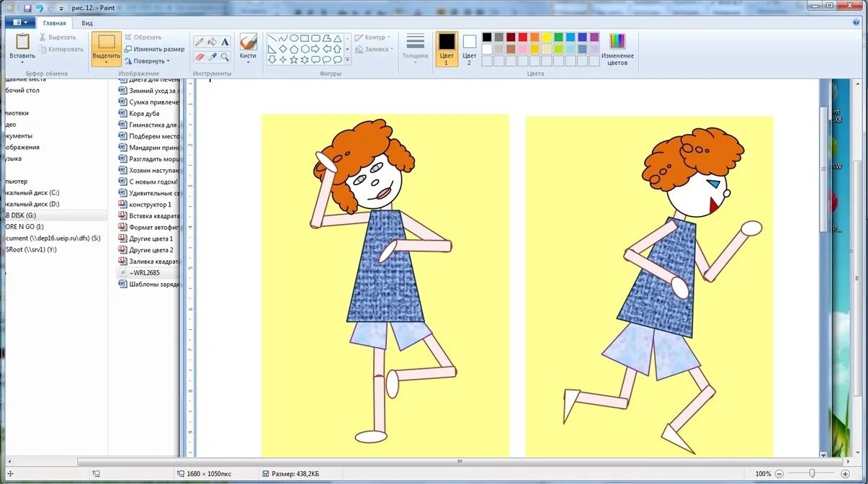Screen dimensions: 868x484
Task: Select the Magnifier tool
Action: (x=225, y=57)
